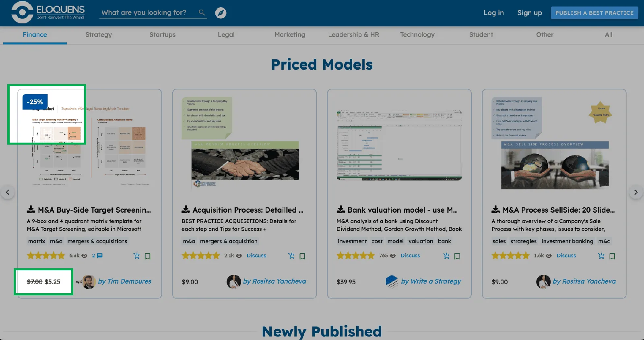The height and width of the screenshot is (340, 644).
Task: Click the Log in link
Action: point(493,12)
